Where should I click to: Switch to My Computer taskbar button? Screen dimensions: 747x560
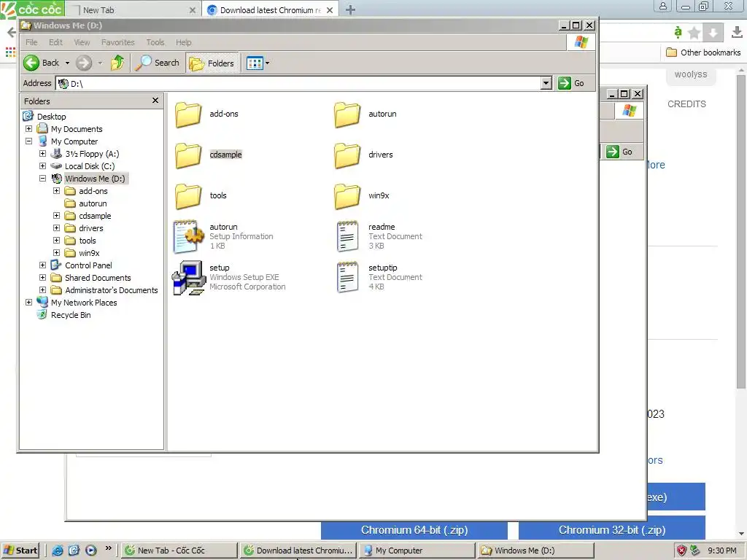tap(417, 551)
